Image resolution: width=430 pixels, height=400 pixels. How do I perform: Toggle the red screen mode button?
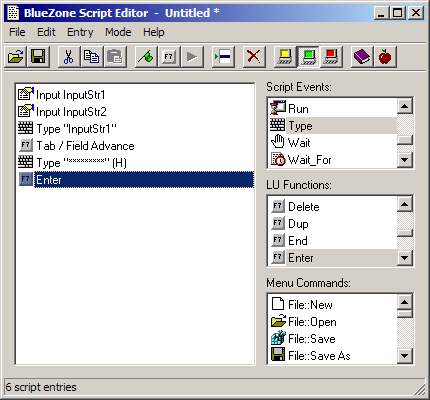[331, 57]
